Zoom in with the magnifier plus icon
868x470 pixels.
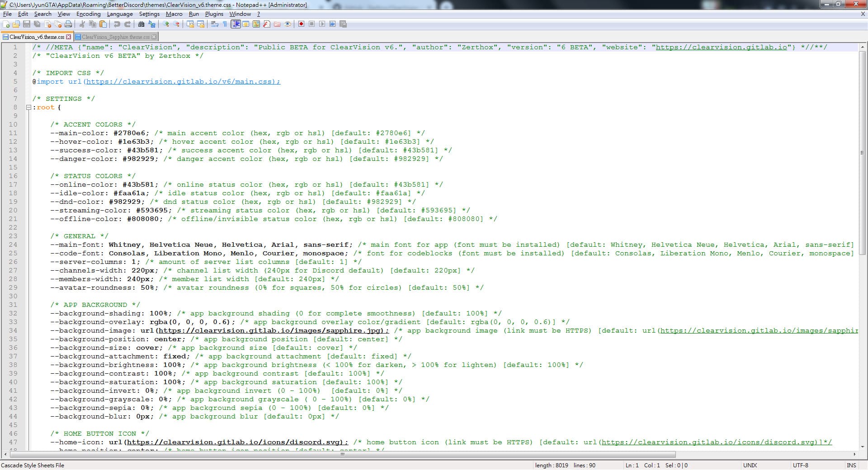pos(166,24)
